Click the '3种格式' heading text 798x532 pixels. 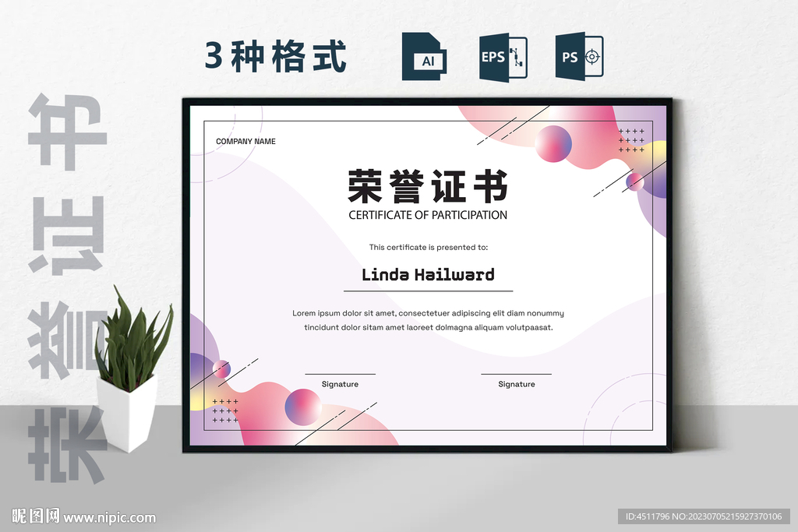(x=276, y=56)
